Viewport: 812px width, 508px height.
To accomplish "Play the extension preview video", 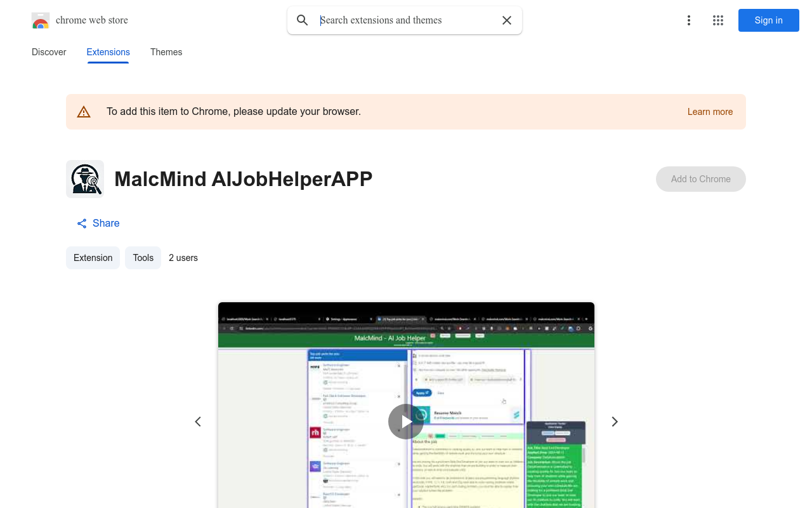I will [x=405, y=421].
